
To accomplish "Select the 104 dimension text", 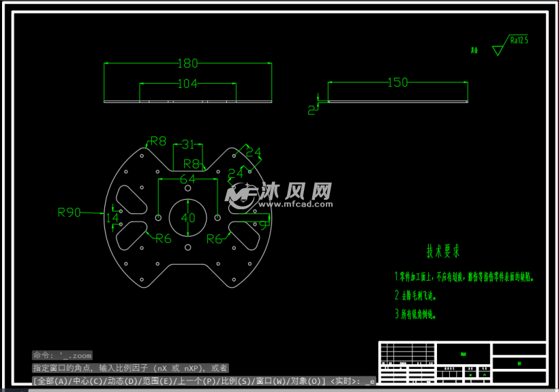I will [187, 84].
